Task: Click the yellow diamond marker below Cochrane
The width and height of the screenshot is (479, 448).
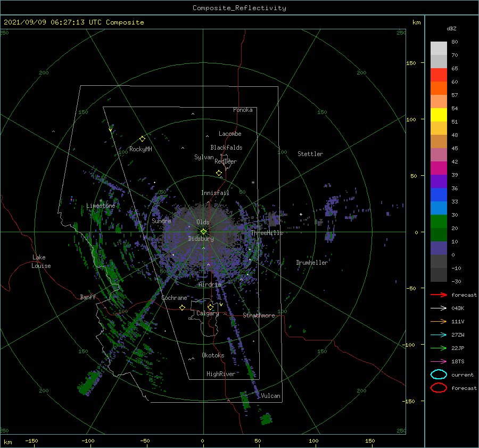Action: tap(183, 307)
